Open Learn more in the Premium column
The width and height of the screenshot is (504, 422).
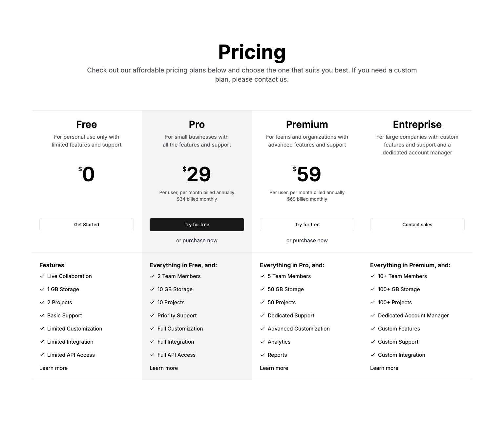(274, 368)
